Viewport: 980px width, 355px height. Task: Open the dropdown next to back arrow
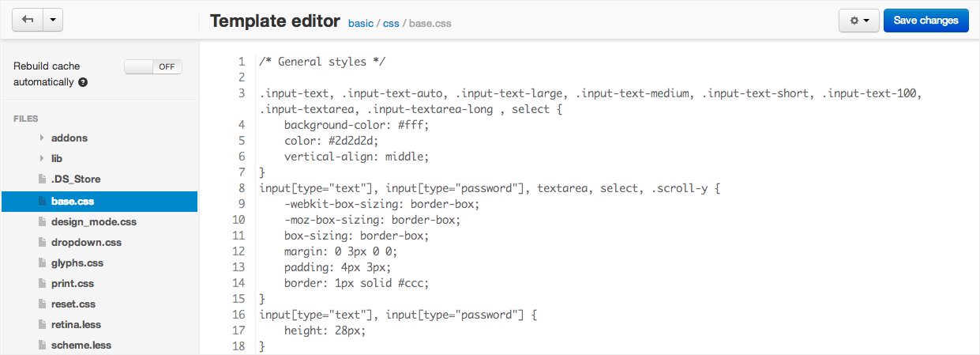(52, 21)
